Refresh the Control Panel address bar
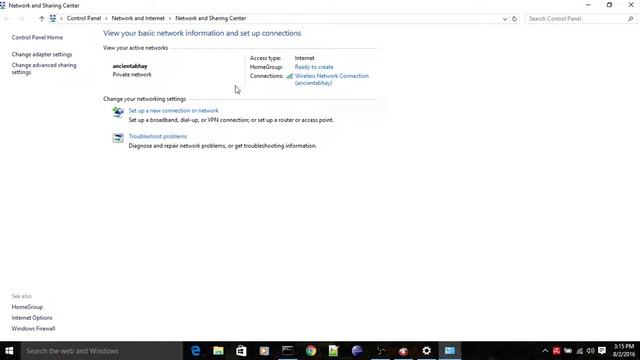The image size is (640, 360). tap(514, 19)
